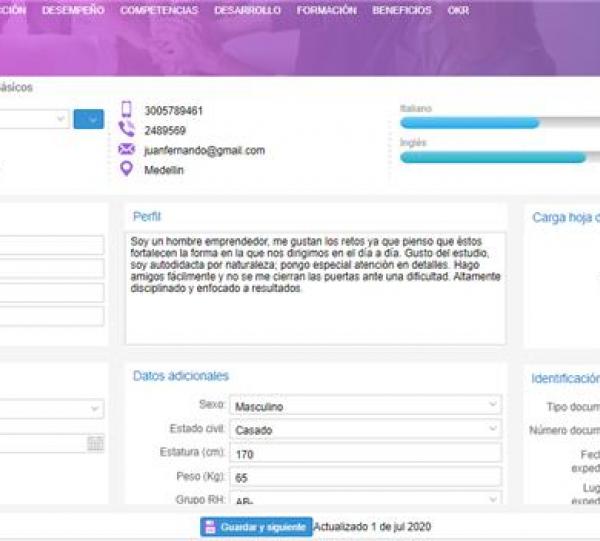Go to the COMPETENCIAS menu
This screenshot has height=541, width=600.
(159, 11)
